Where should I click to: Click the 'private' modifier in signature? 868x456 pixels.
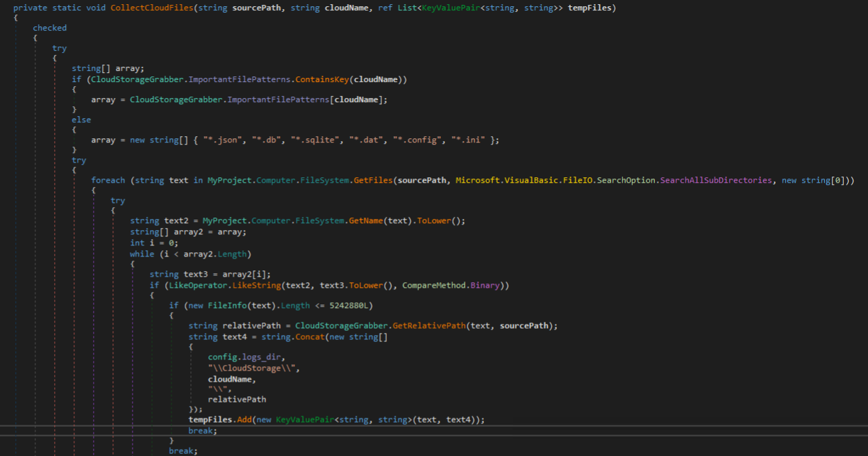(x=31, y=8)
